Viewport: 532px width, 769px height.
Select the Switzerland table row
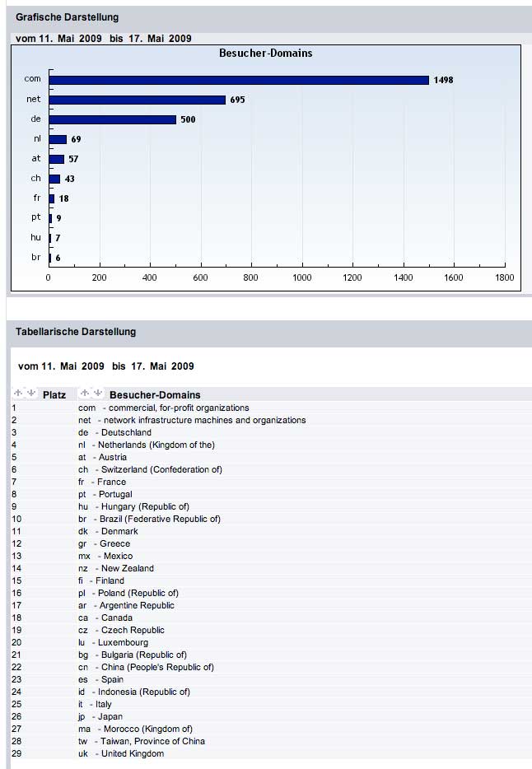tap(152, 469)
